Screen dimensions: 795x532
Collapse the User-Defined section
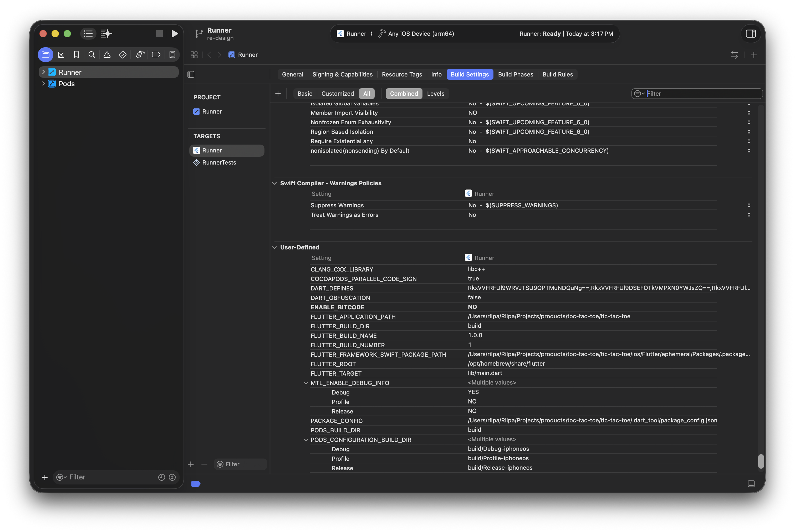pos(274,247)
